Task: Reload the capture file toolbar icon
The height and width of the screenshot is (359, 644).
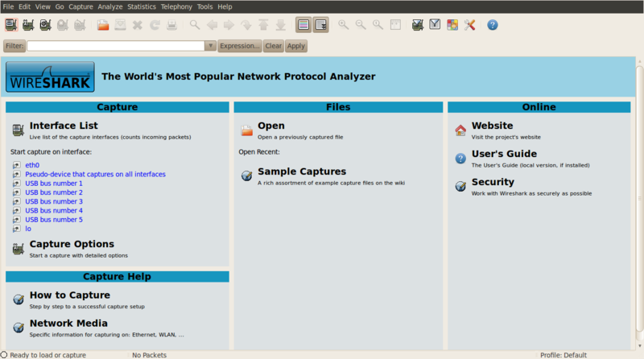Action: coord(155,25)
